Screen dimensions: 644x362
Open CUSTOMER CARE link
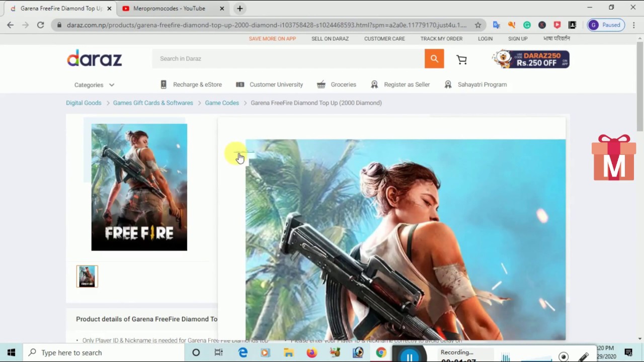[384, 39]
